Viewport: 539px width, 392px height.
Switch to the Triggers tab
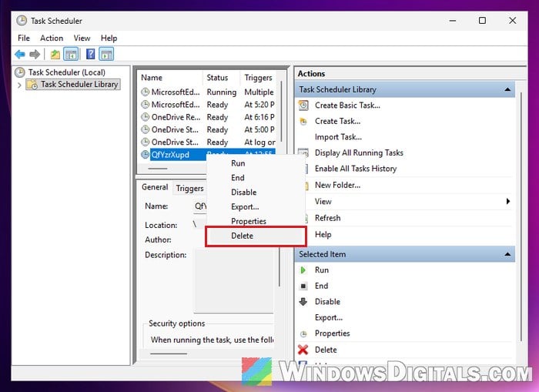pos(189,188)
